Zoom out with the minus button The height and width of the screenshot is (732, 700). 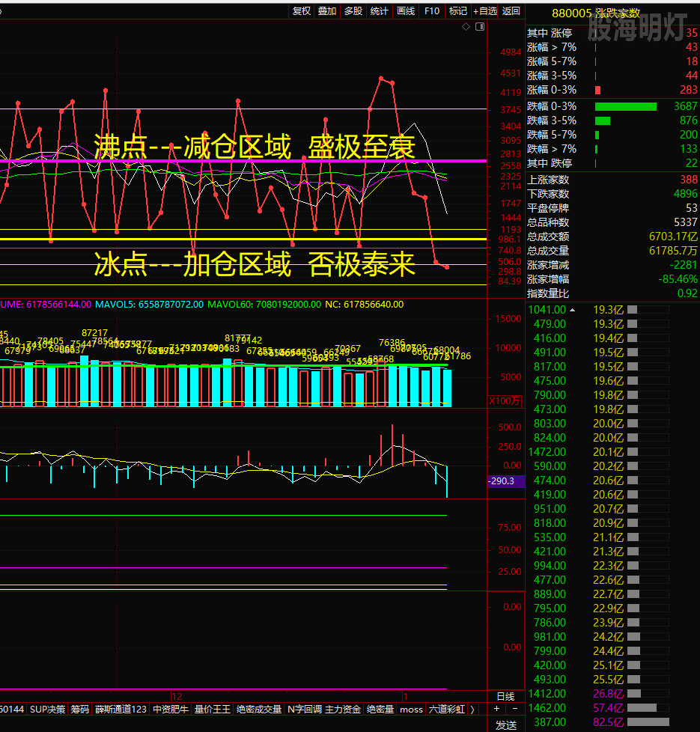pyautogui.click(x=515, y=709)
